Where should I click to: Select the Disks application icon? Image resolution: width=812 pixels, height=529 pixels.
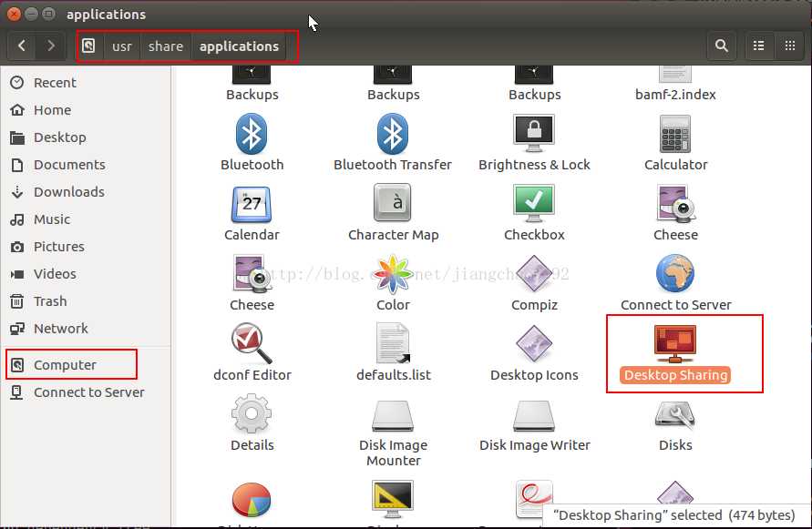click(x=675, y=415)
